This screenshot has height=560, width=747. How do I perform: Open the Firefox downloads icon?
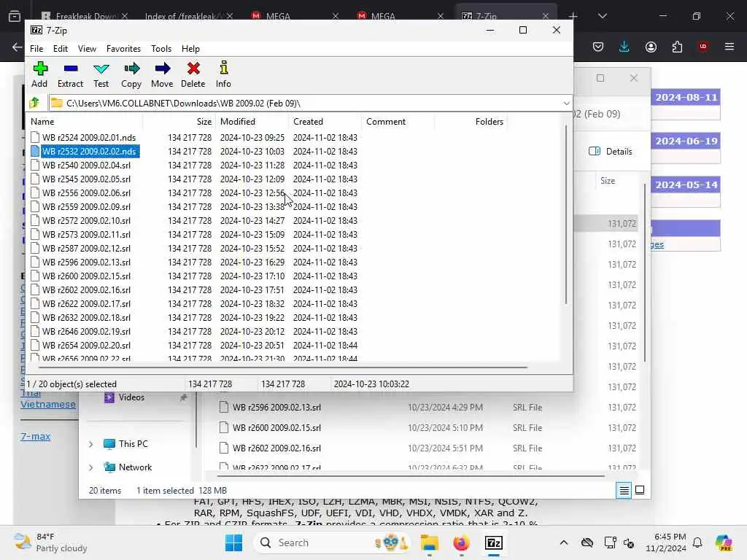tap(624, 47)
